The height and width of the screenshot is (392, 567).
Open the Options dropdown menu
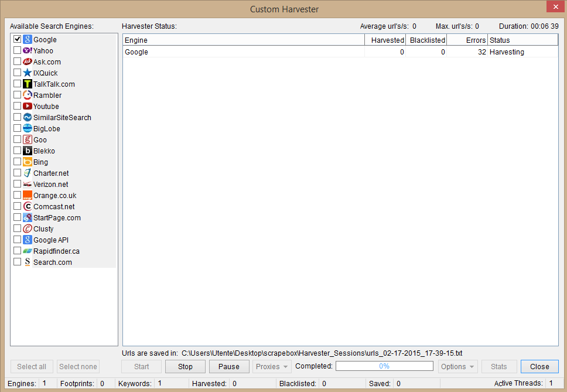pos(458,367)
